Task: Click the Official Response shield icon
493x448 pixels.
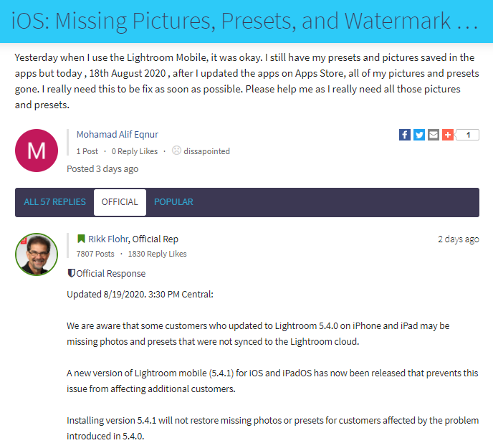Action: point(71,273)
